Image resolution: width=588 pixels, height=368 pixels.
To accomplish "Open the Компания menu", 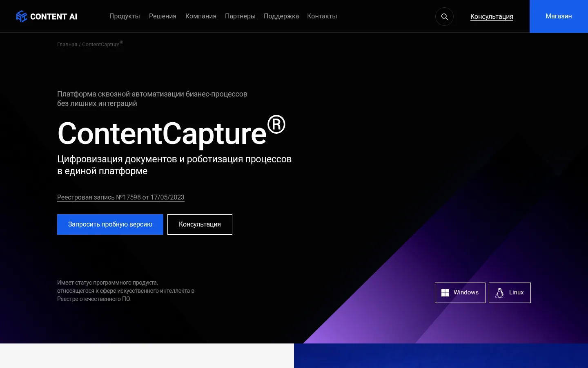I will 201,16.
